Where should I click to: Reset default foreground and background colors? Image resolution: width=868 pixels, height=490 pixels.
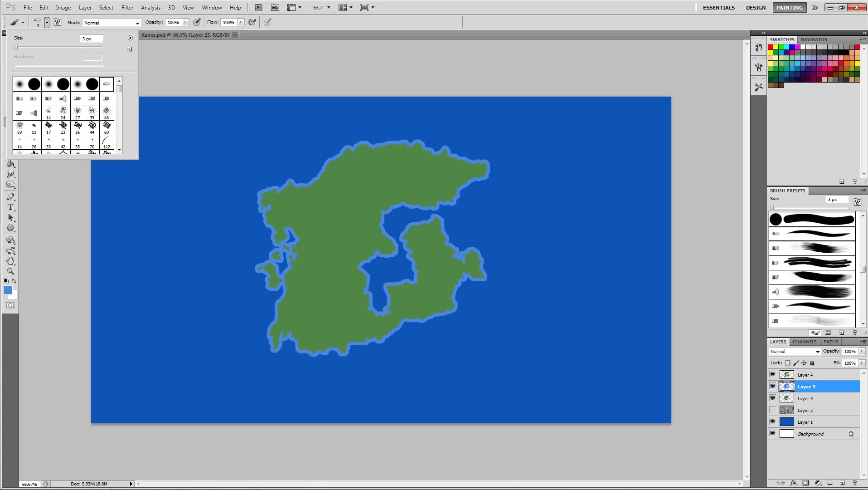[6, 281]
